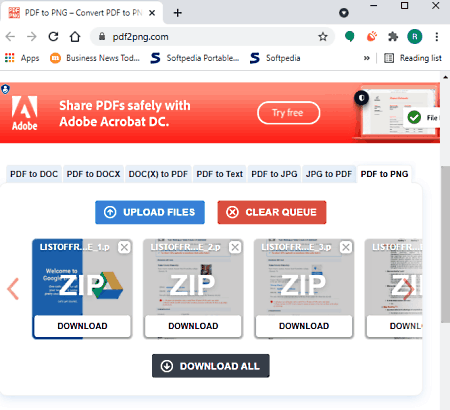
Task: Click the pdf2png.com address bar
Action: [x=213, y=37]
